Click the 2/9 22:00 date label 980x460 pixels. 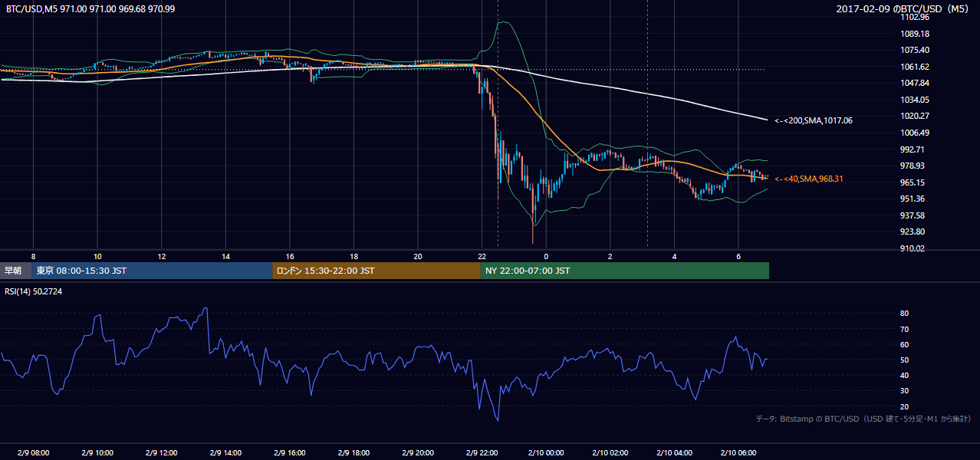click(482, 453)
